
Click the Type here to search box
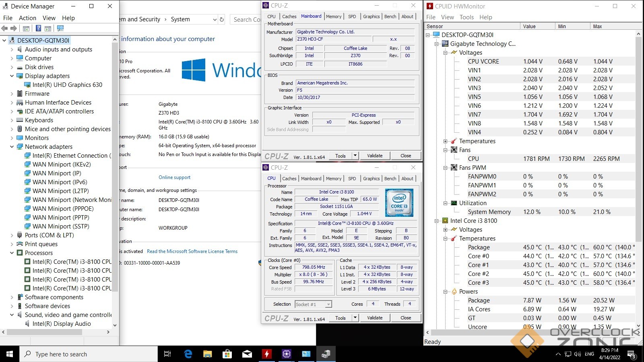(89, 354)
